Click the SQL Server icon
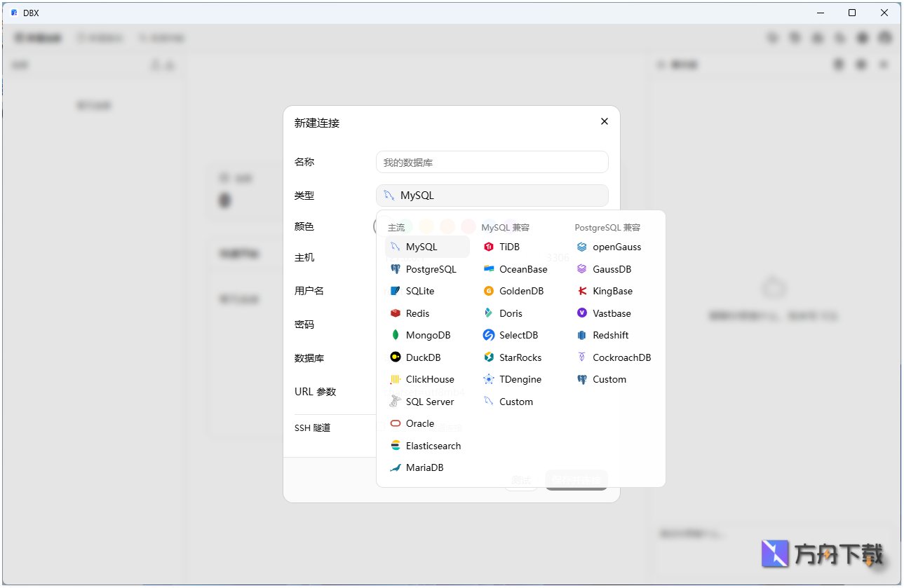 coord(396,402)
